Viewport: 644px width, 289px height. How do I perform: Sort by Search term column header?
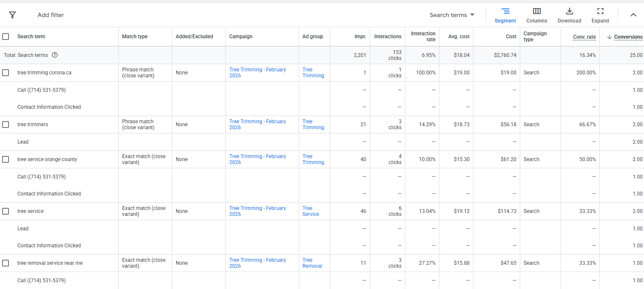tap(31, 37)
